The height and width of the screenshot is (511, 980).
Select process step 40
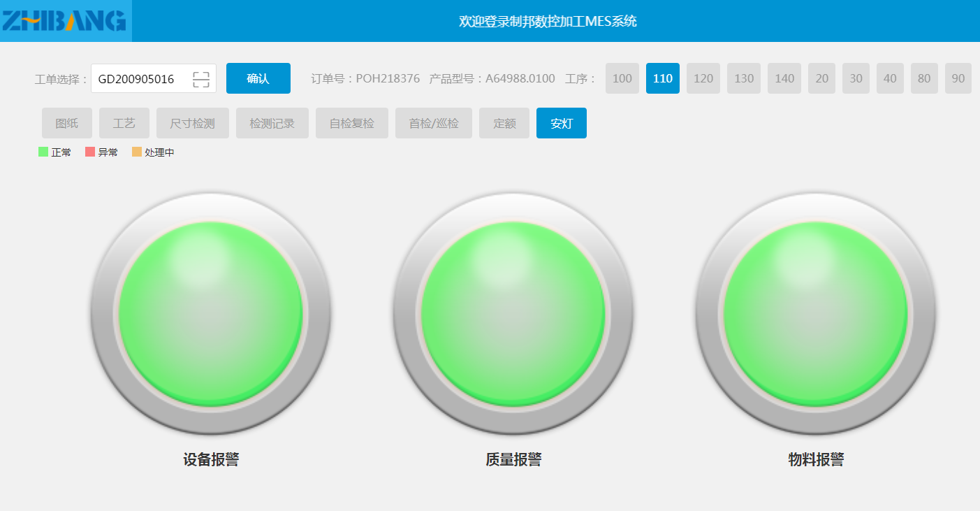tap(890, 78)
